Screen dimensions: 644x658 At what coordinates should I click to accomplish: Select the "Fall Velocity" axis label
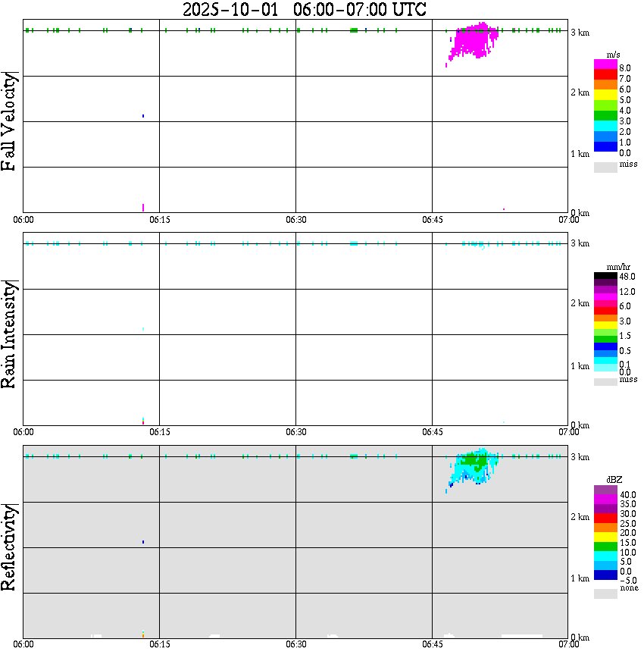point(9,121)
